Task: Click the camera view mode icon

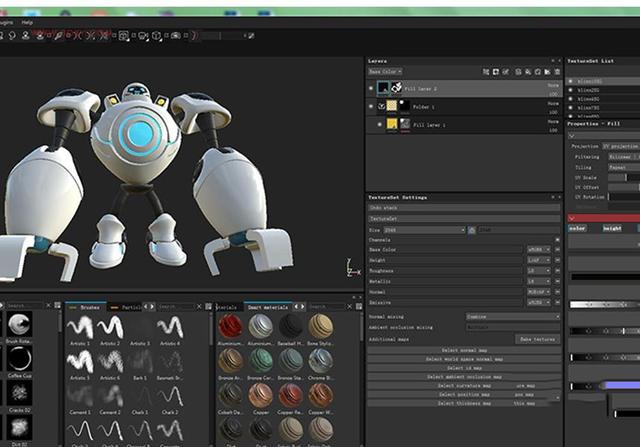Action: 143,36
